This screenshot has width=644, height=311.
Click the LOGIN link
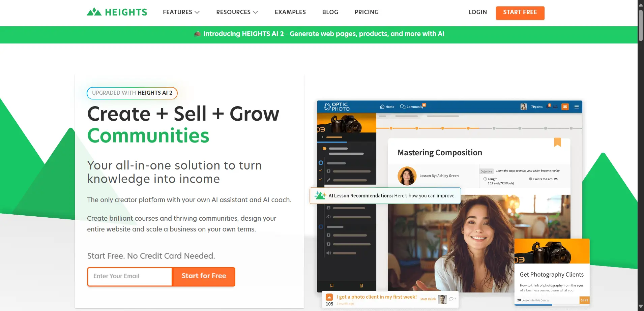(477, 12)
